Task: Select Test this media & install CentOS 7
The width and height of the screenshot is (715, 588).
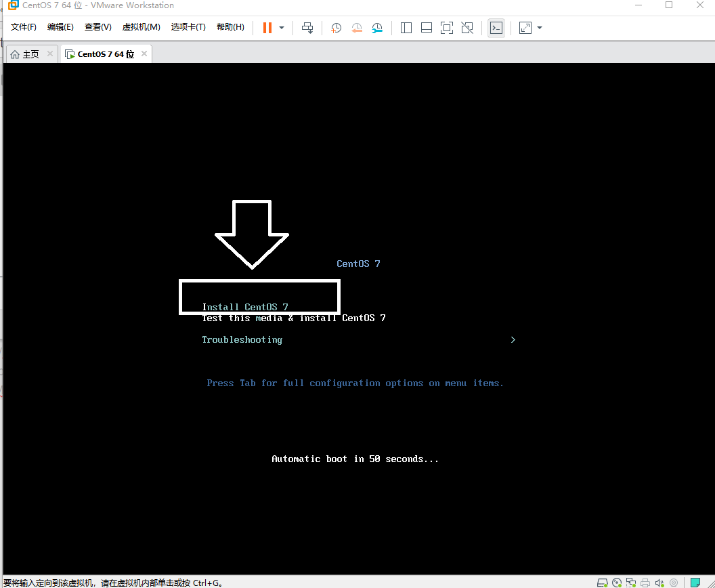Action: click(294, 318)
